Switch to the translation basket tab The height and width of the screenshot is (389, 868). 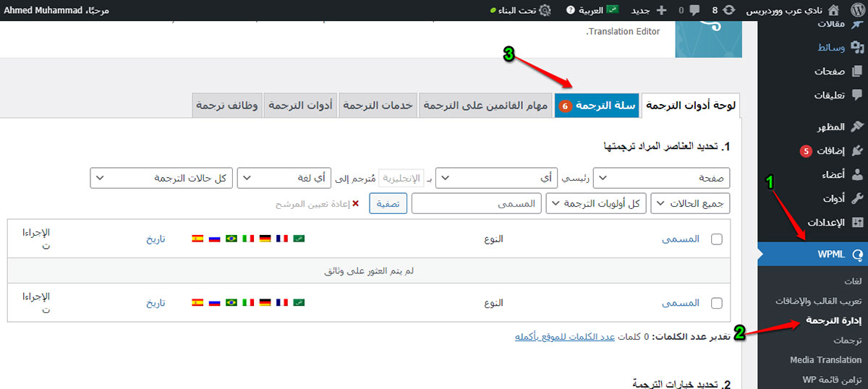pyautogui.click(x=597, y=106)
